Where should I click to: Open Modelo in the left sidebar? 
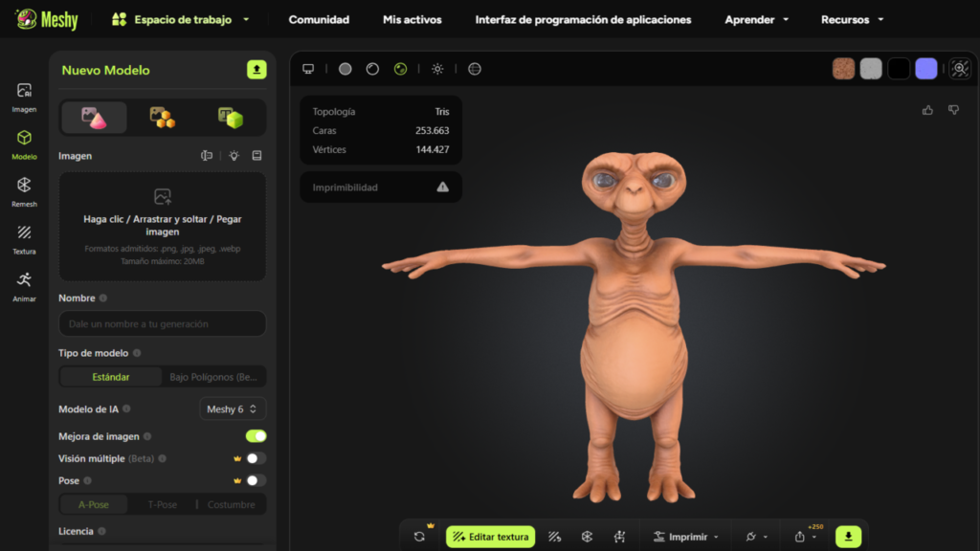pyautogui.click(x=24, y=145)
